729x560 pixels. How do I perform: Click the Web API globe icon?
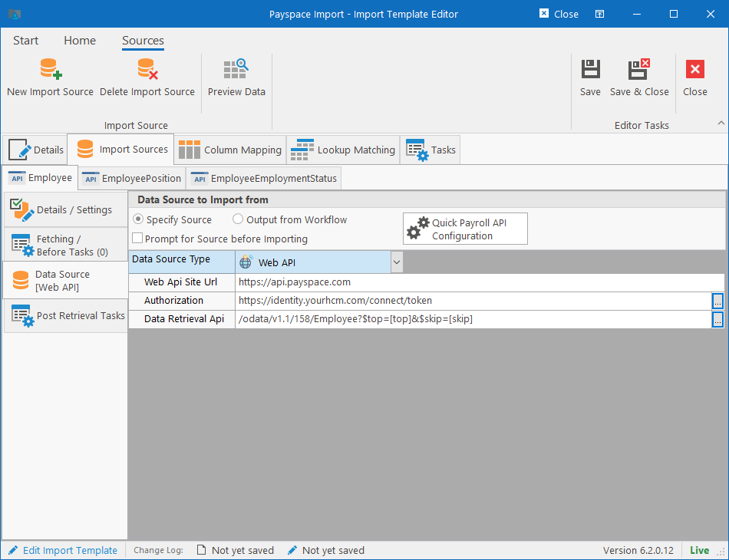(x=246, y=262)
